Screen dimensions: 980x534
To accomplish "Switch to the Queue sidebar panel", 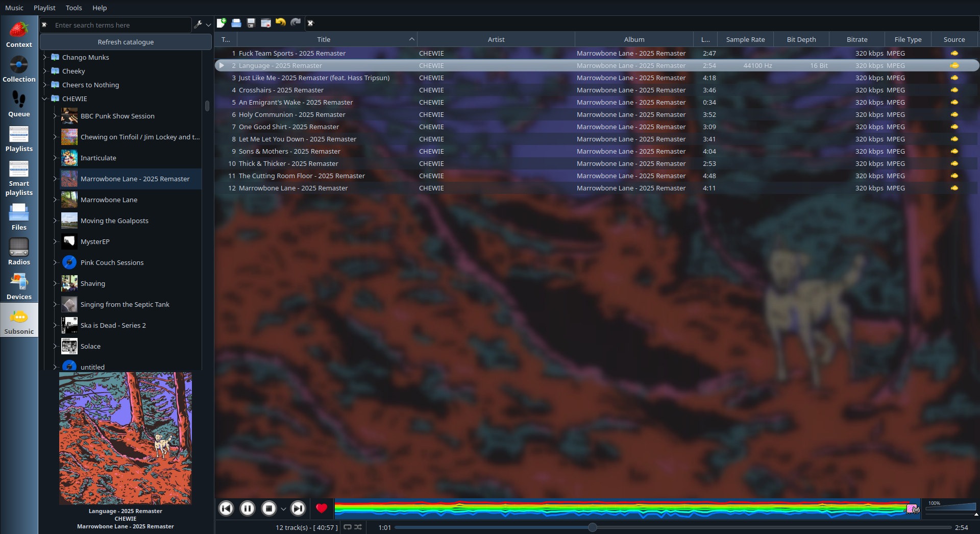I will tap(19, 103).
